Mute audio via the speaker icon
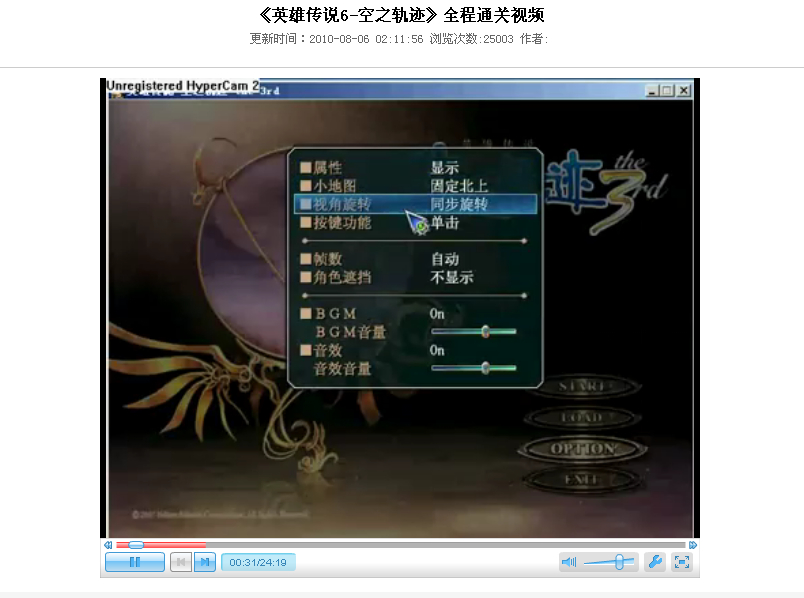The width and height of the screenshot is (804, 598). (569, 562)
